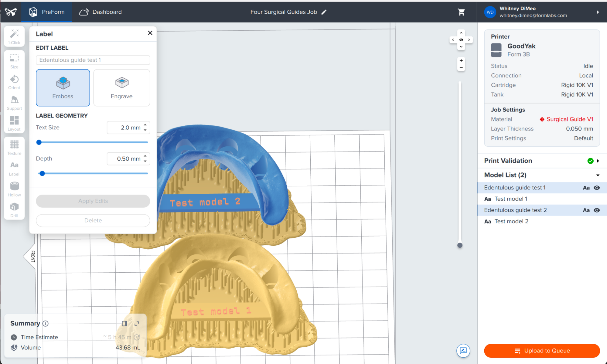Open the PreForm tab
607x364 pixels.
tap(46, 12)
